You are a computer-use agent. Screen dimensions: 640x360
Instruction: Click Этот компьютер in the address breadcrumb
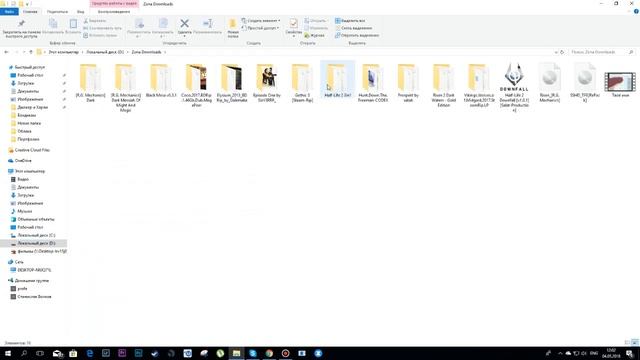[64, 52]
